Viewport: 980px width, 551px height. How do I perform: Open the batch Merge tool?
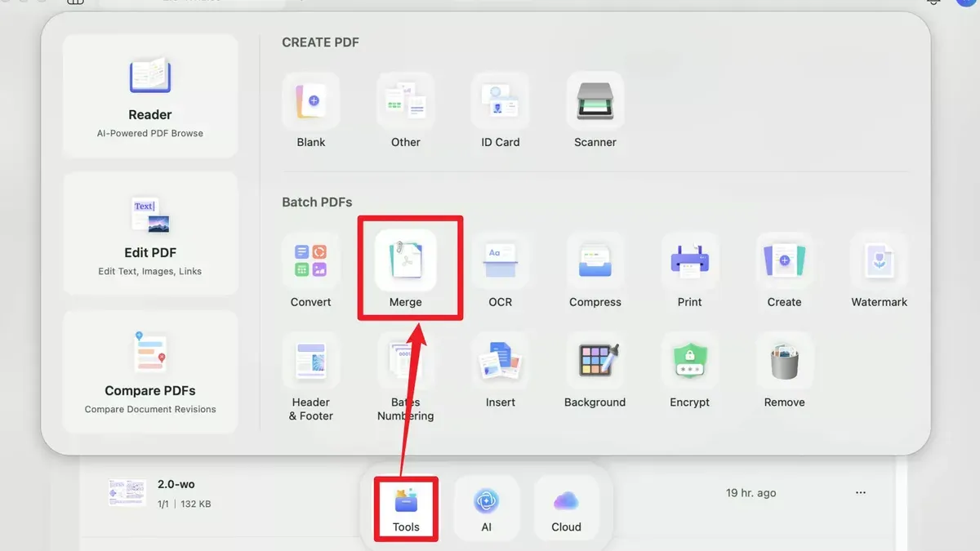(406, 271)
